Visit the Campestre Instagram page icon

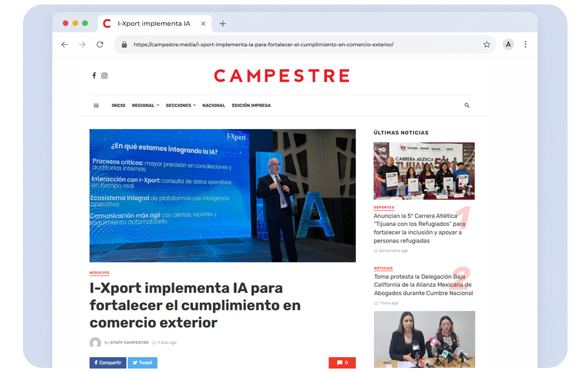[x=104, y=75]
